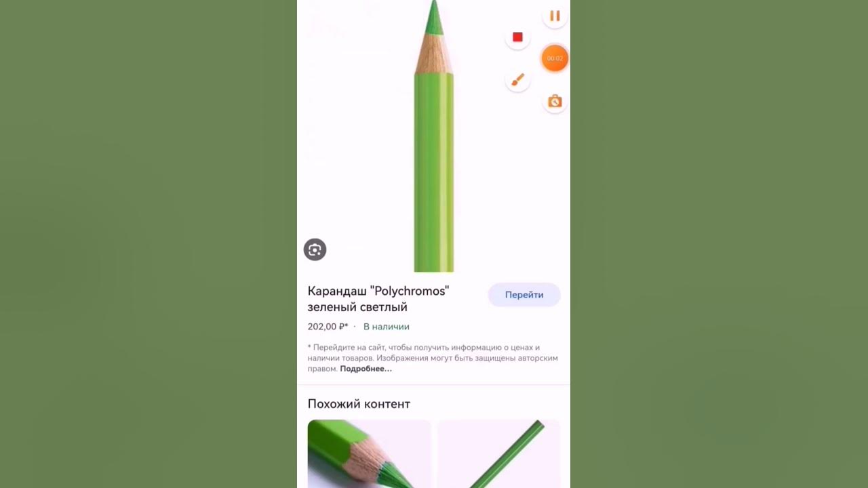Open the large green pencil image

[434, 136]
